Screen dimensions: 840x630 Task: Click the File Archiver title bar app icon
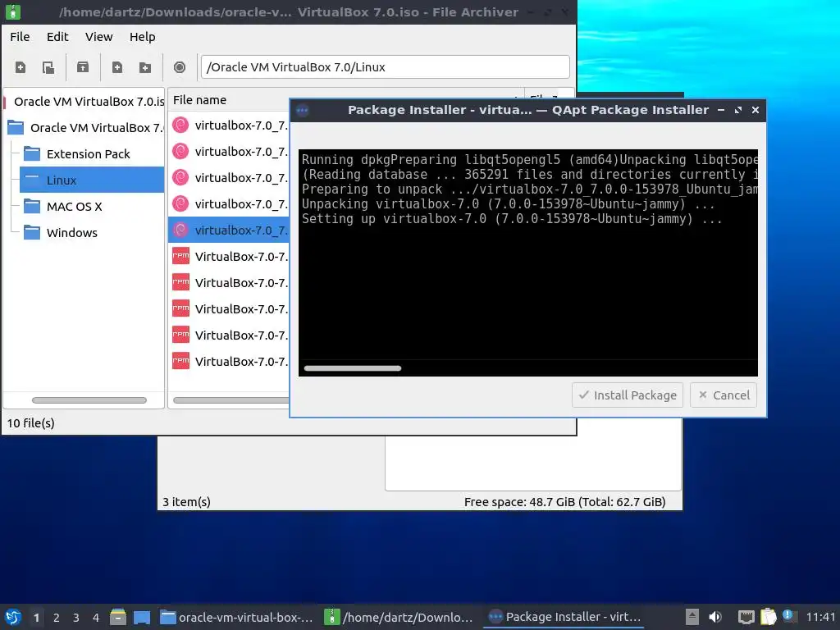(13, 11)
